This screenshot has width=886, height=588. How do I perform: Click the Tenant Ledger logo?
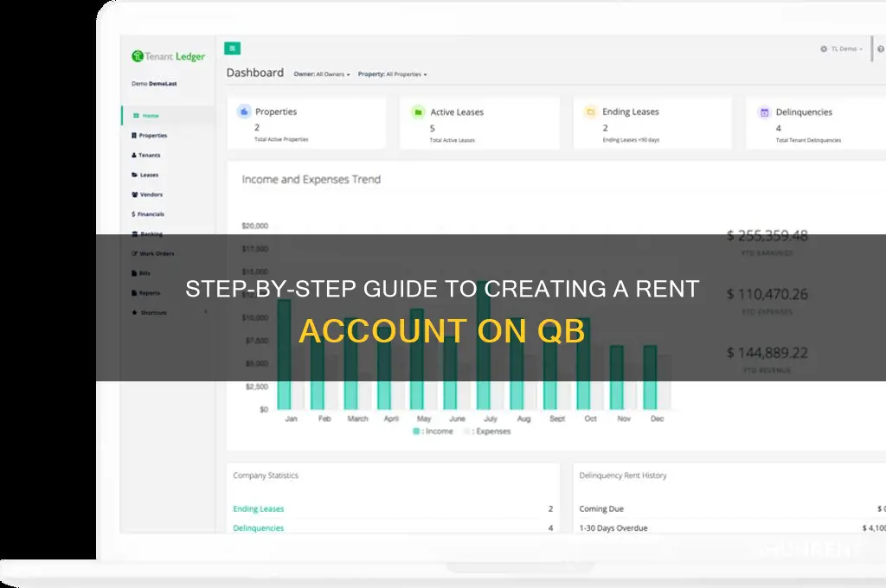pos(169,56)
